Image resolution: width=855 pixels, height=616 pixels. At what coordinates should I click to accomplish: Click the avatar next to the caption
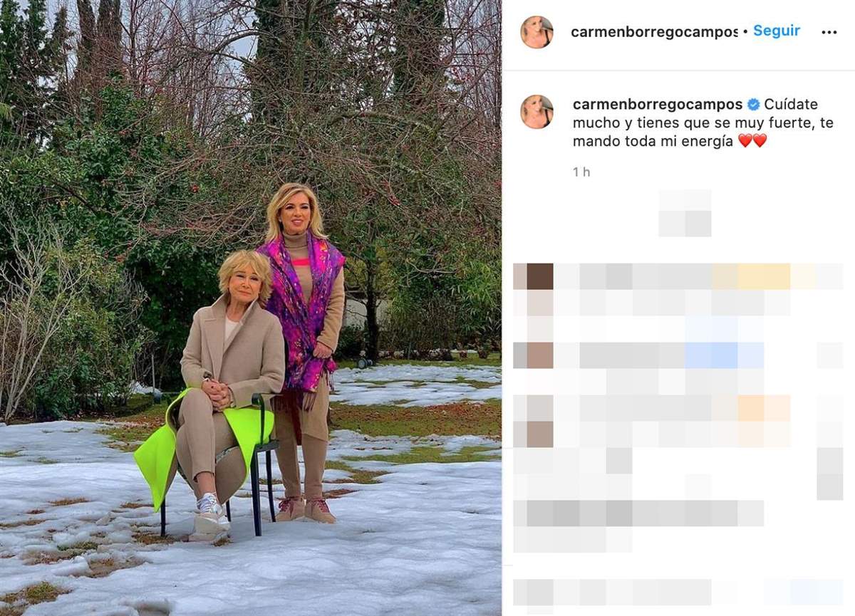[537, 112]
